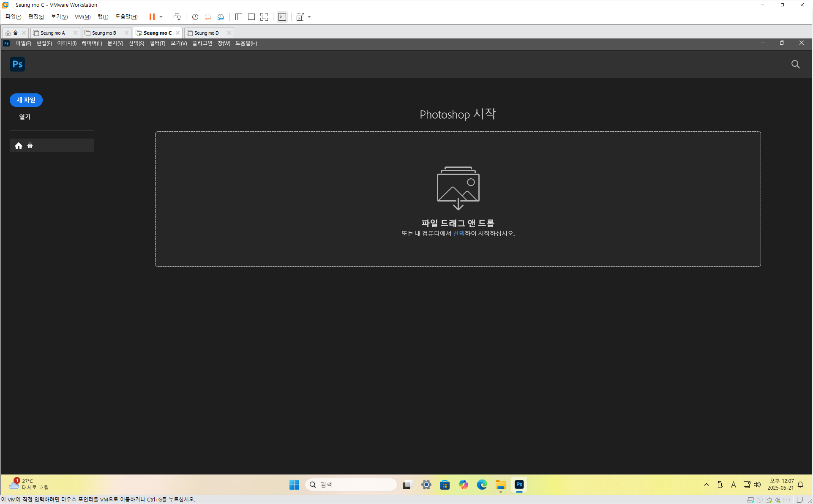Expand the stretch guest dropdown arrow
The width and height of the screenshot is (813, 504).
[309, 17]
